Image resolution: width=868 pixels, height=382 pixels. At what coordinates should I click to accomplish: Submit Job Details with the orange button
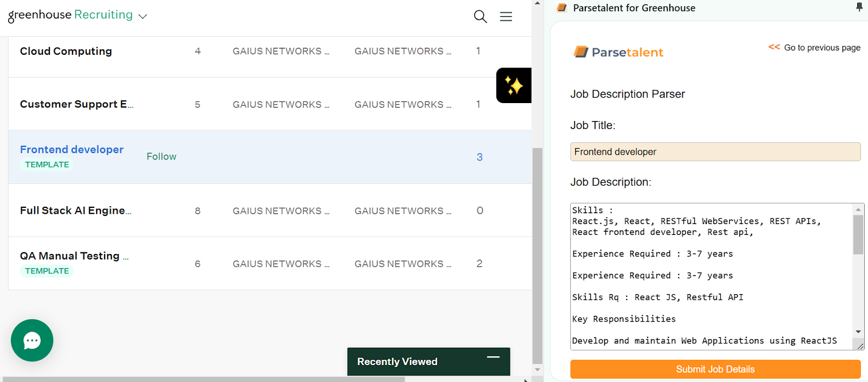click(x=715, y=369)
